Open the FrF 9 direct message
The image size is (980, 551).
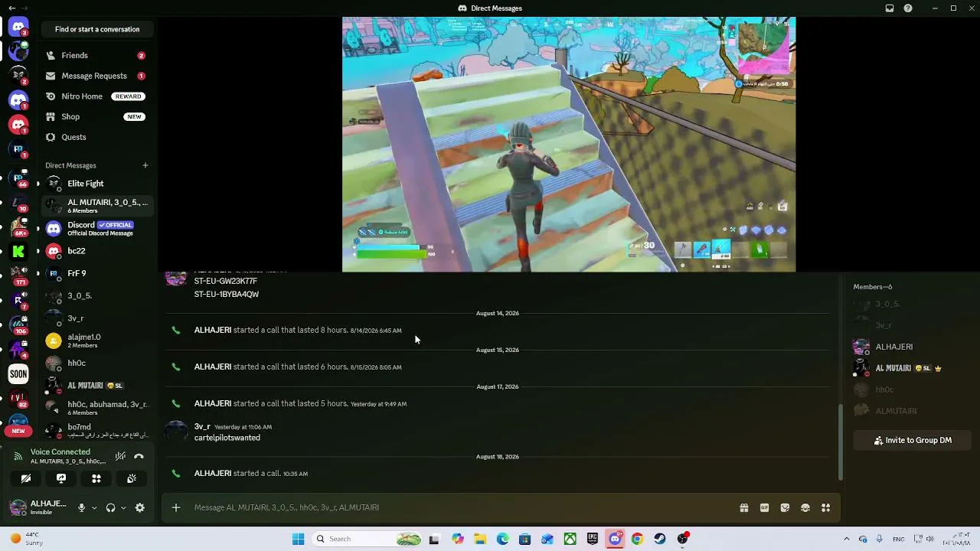click(96, 273)
